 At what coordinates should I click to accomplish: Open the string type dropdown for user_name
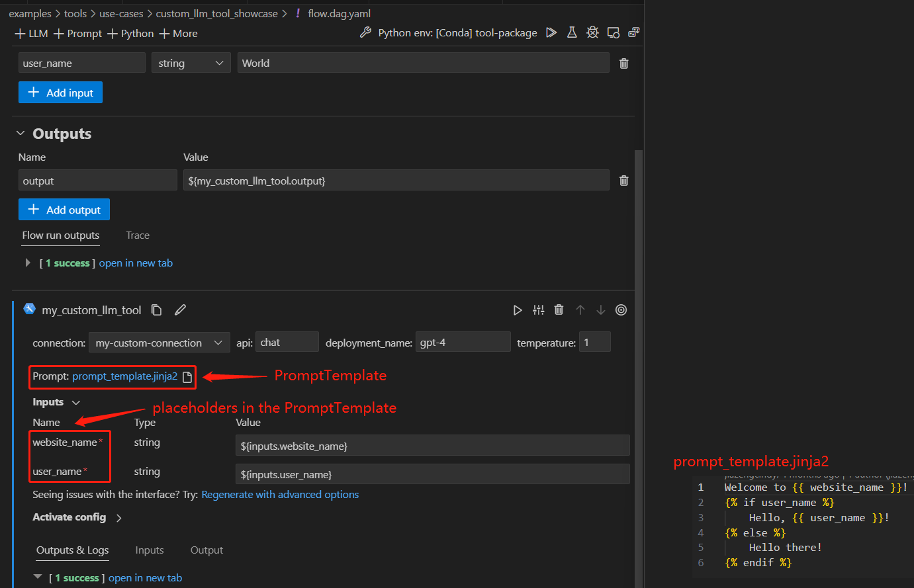click(x=191, y=63)
